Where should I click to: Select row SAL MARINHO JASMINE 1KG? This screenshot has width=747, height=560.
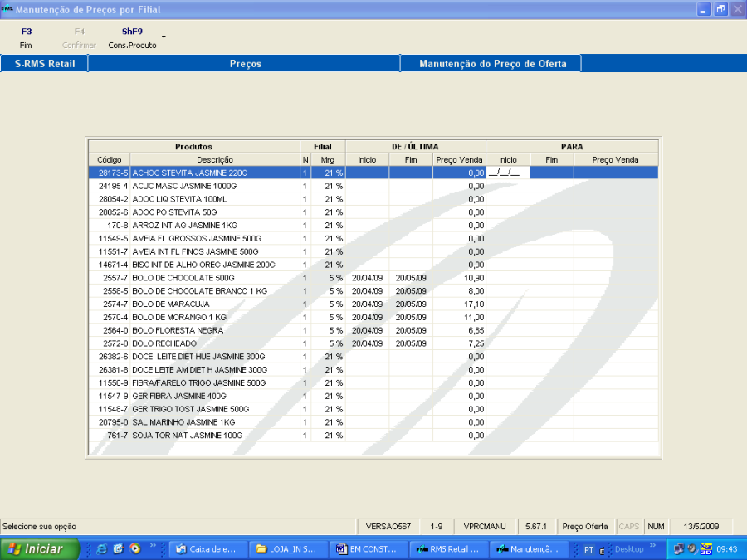[x=373, y=422]
